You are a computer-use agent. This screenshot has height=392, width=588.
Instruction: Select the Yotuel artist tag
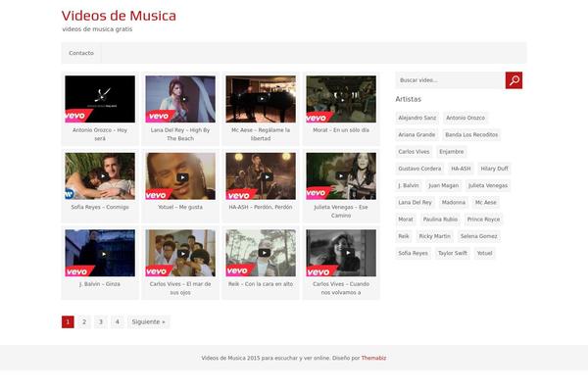pos(484,253)
